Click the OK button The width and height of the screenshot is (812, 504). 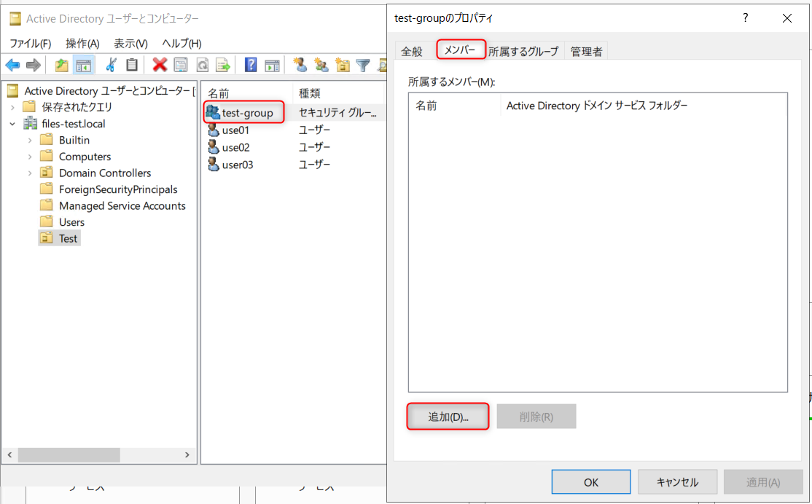pos(591,482)
